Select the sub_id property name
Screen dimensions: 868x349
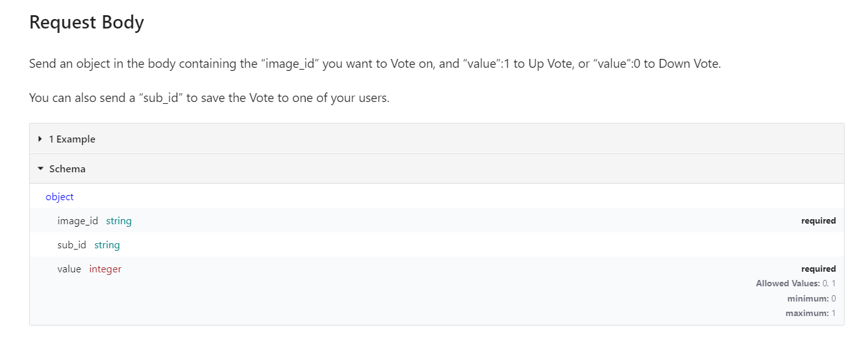click(71, 245)
